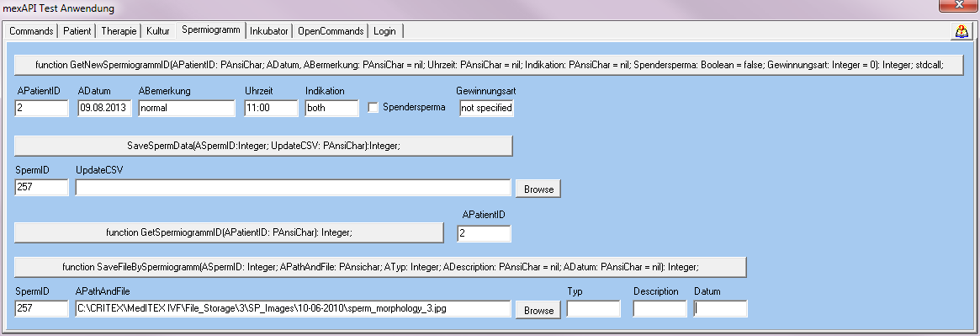Focus the Uhrzeit field showing 11:00
This screenshot has width=980, height=336.
point(271,108)
